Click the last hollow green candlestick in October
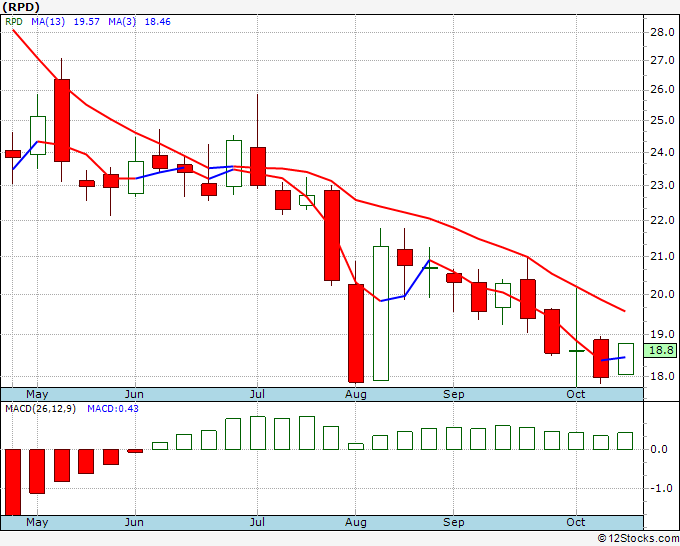Viewport: 680px width, 546px height. click(626, 359)
